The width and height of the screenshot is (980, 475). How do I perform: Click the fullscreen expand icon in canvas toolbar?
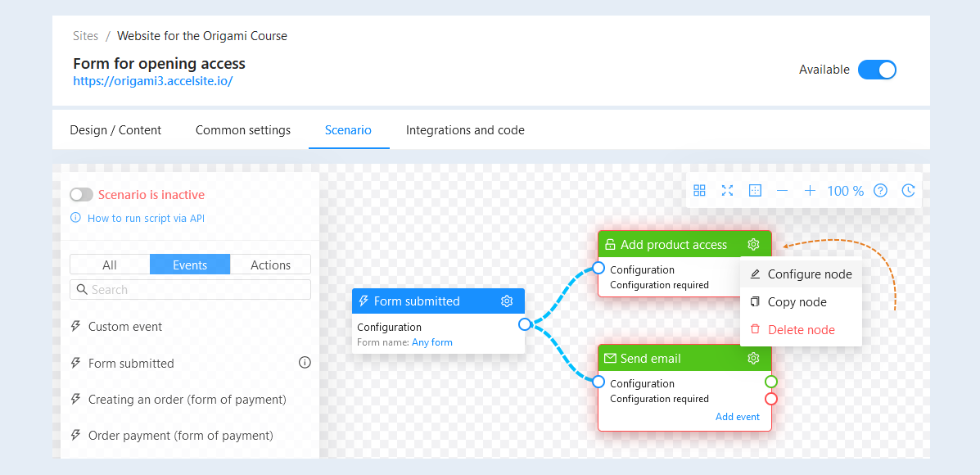(727, 191)
